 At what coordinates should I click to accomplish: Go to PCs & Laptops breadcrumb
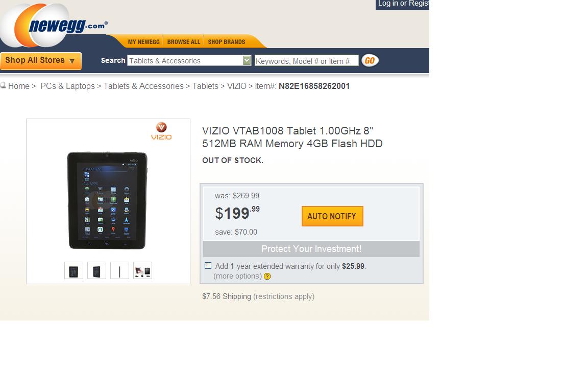(x=67, y=86)
